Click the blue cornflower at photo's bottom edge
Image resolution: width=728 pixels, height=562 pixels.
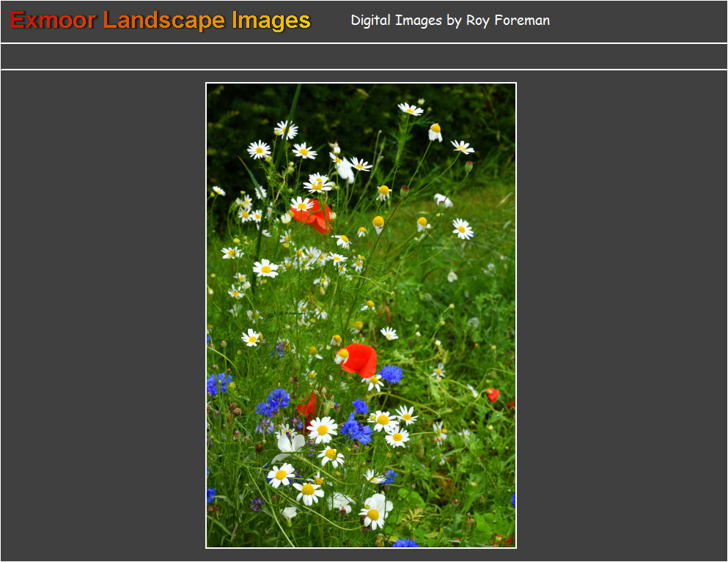(405, 543)
